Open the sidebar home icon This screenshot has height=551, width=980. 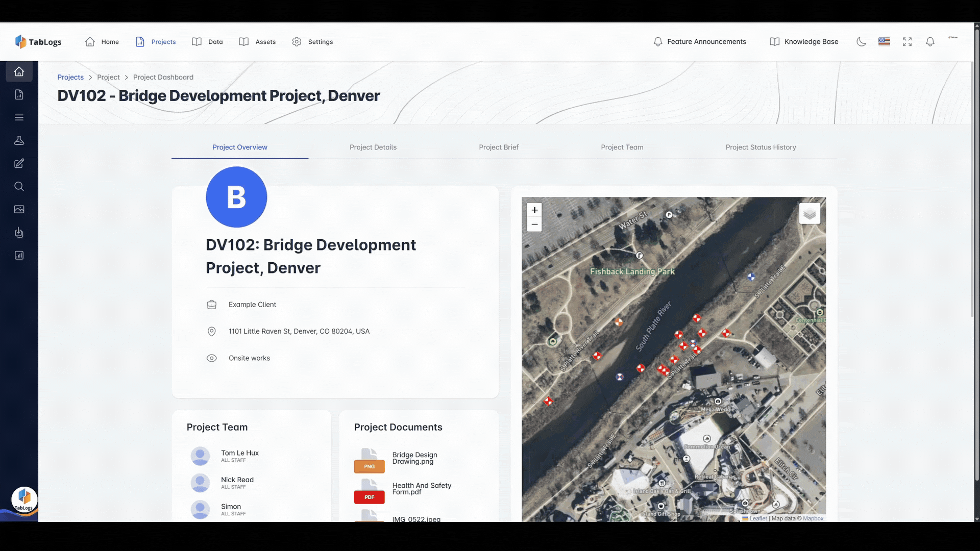point(19,71)
